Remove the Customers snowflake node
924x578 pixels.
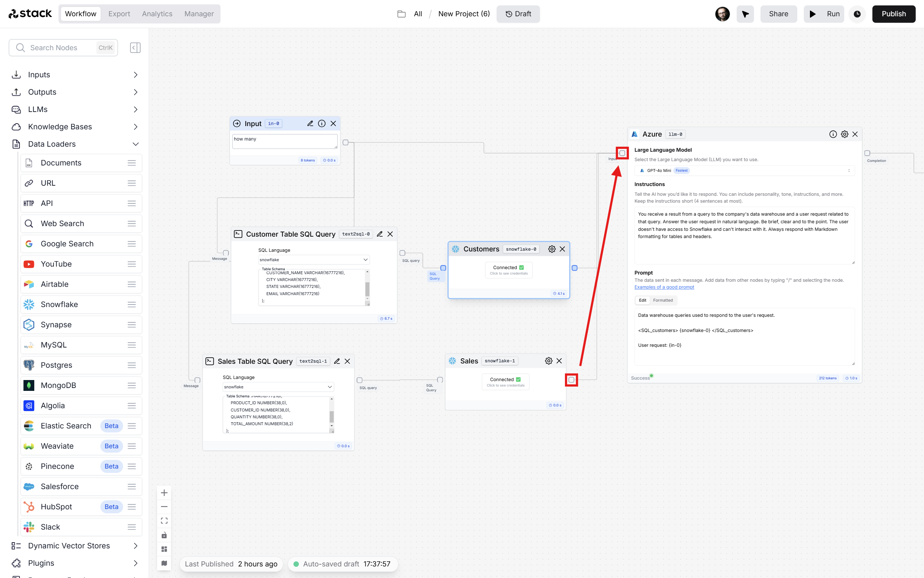click(562, 249)
